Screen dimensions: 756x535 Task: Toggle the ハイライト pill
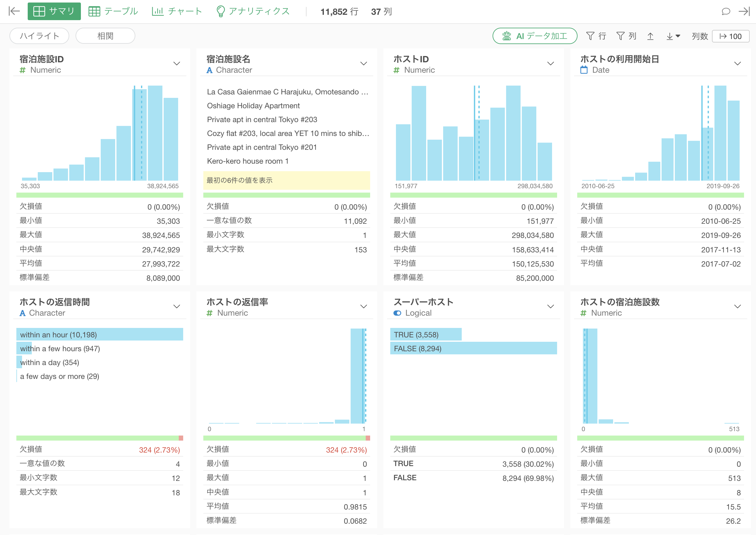(x=39, y=36)
